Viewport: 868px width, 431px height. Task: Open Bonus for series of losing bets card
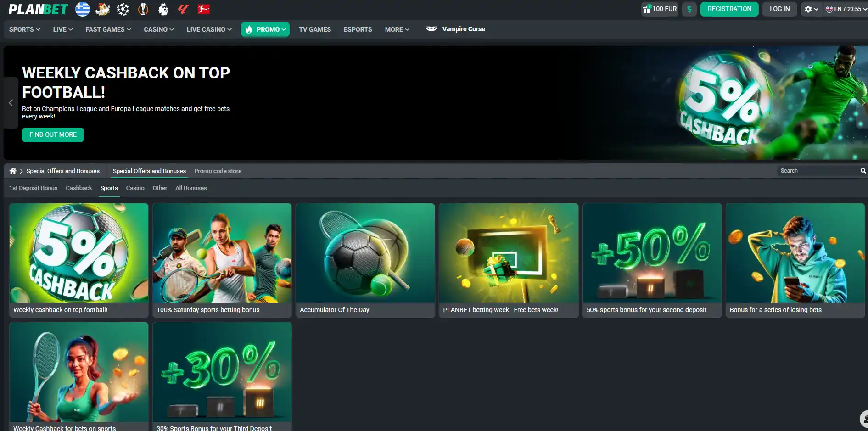click(795, 260)
